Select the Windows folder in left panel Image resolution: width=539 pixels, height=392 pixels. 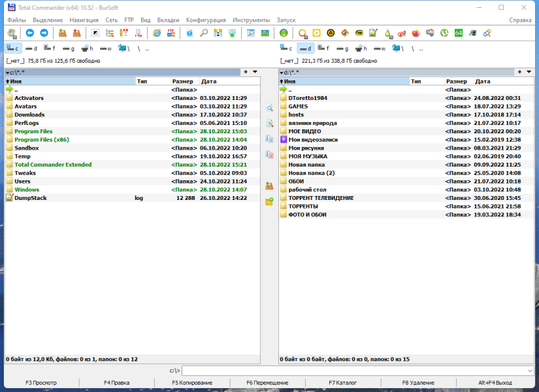pyautogui.click(x=133, y=190)
